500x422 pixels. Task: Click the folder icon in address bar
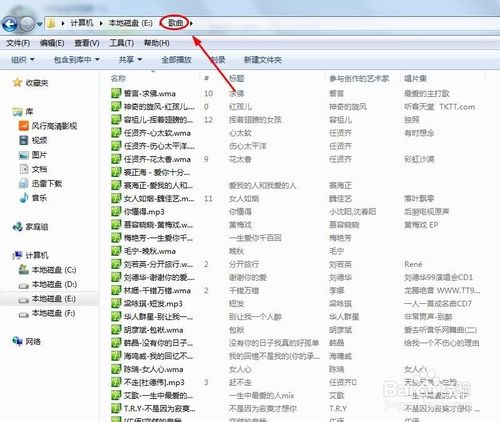[51, 23]
